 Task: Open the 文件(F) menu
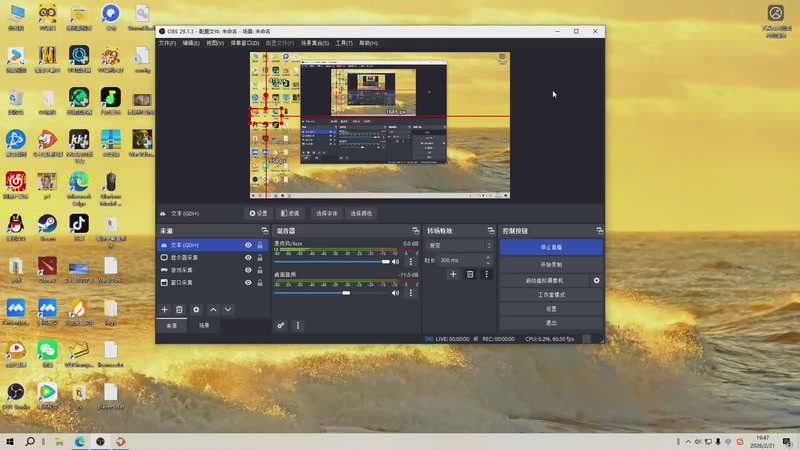167,43
